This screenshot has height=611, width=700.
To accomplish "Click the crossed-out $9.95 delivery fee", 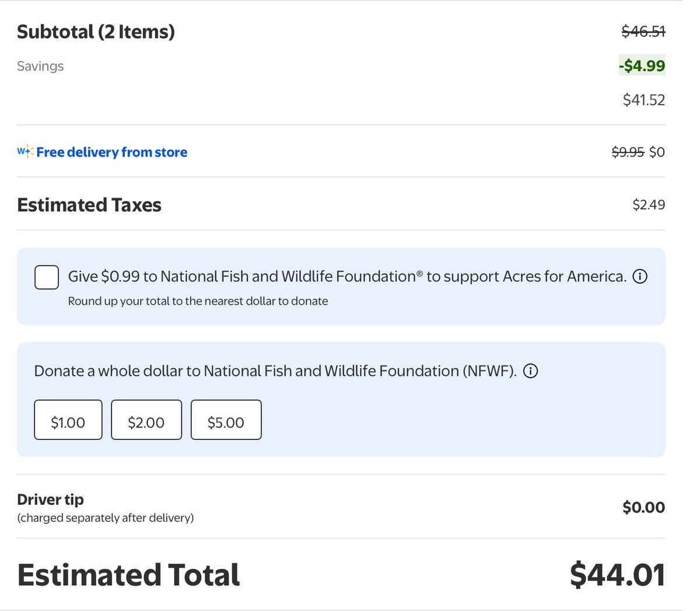I will [x=628, y=152].
